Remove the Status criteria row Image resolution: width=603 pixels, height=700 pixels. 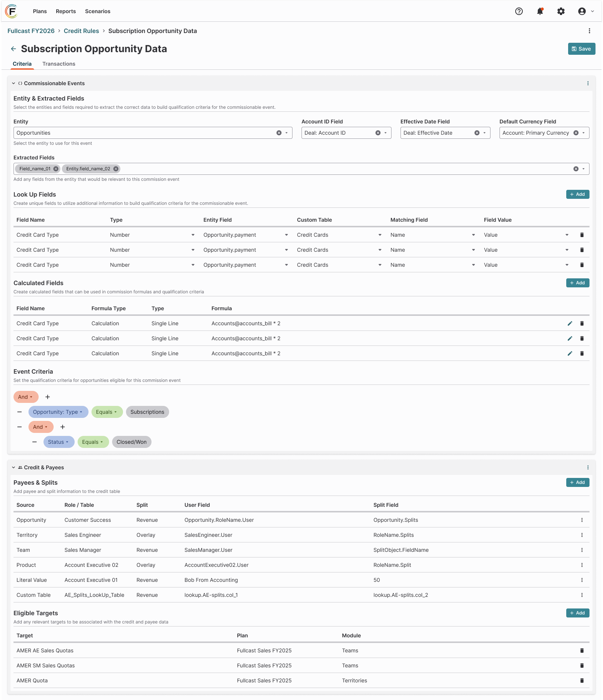coord(34,442)
